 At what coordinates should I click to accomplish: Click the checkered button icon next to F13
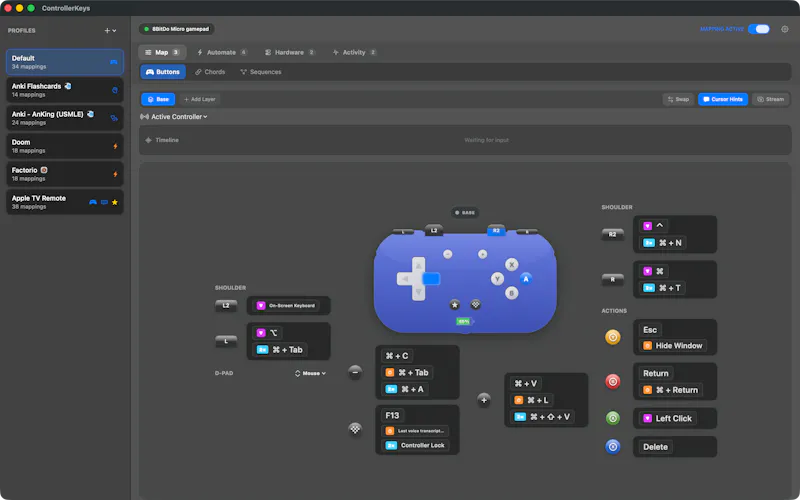tap(355, 429)
